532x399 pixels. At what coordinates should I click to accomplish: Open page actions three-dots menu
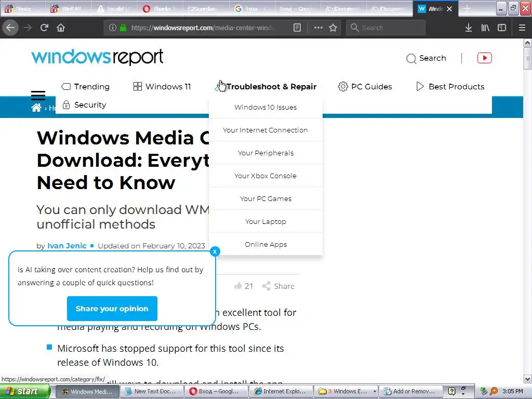(318, 28)
